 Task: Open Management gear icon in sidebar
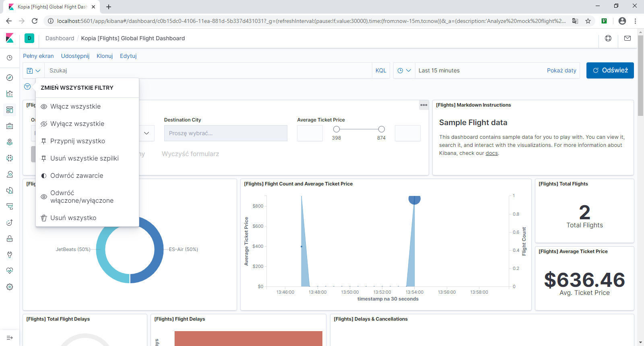[x=10, y=287]
